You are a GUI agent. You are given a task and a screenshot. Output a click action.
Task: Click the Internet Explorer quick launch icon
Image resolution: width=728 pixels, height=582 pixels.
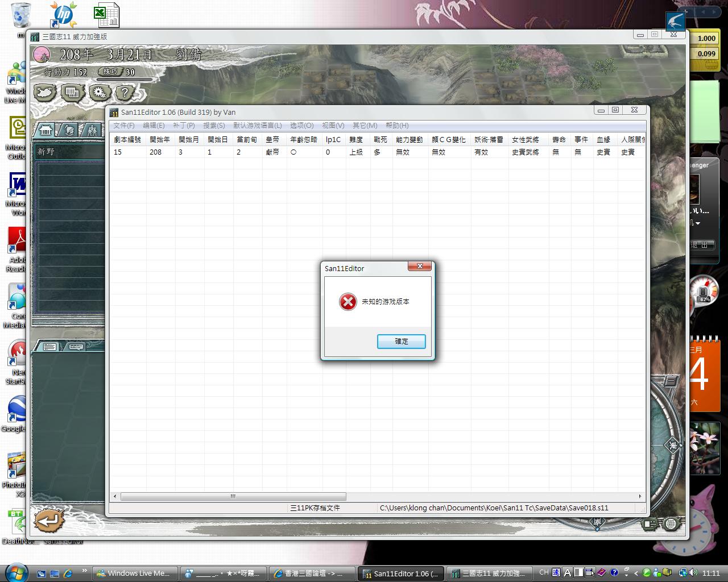68,573
